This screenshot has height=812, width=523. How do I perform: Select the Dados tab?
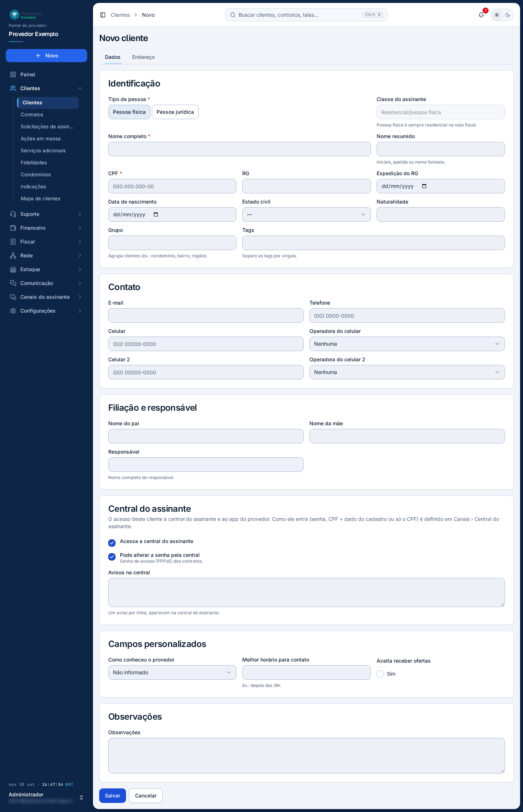(113, 57)
